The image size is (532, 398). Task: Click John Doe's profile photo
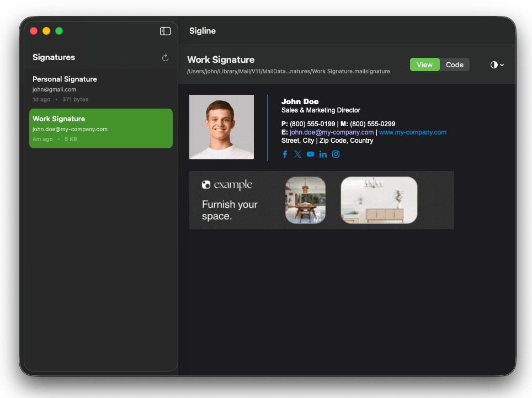[221, 127]
